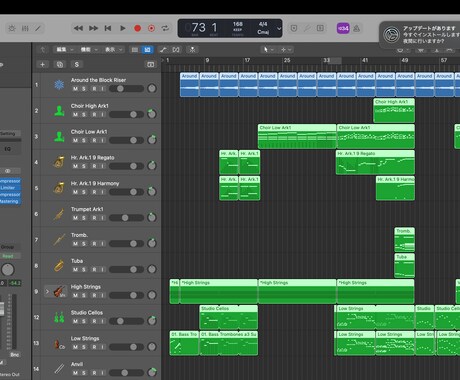
Task: Open the 機能 (Functions) menu in tracks area
Action: point(89,50)
